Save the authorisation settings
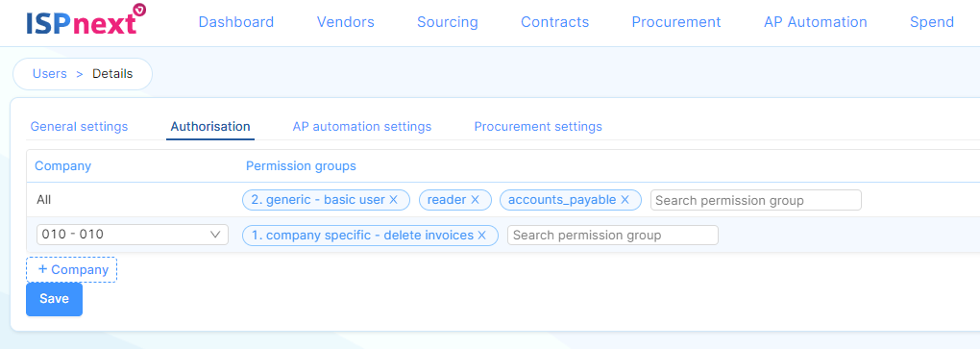 click(55, 299)
